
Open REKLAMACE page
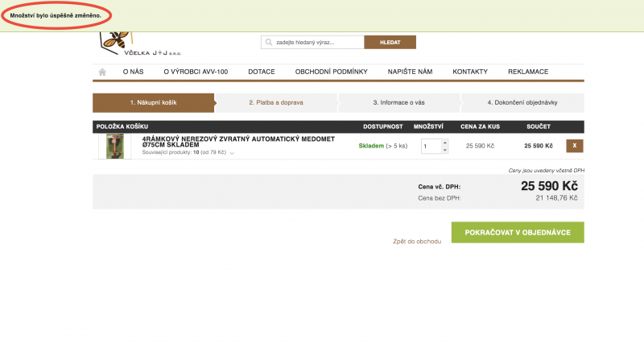(528, 72)
